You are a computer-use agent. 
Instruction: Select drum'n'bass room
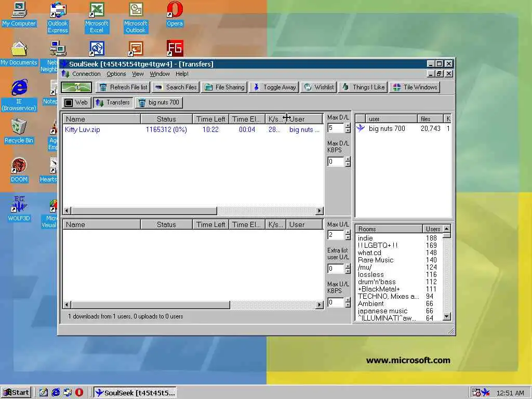377,282
